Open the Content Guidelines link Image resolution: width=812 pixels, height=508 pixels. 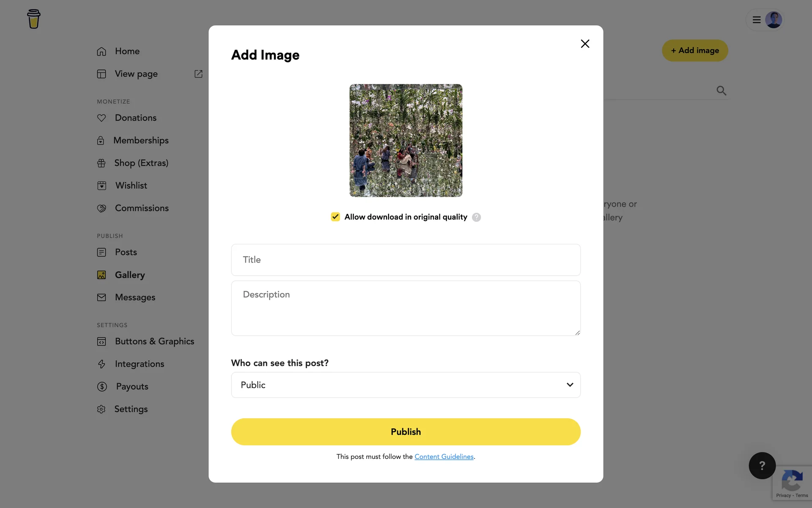click(x=444, y=456)
